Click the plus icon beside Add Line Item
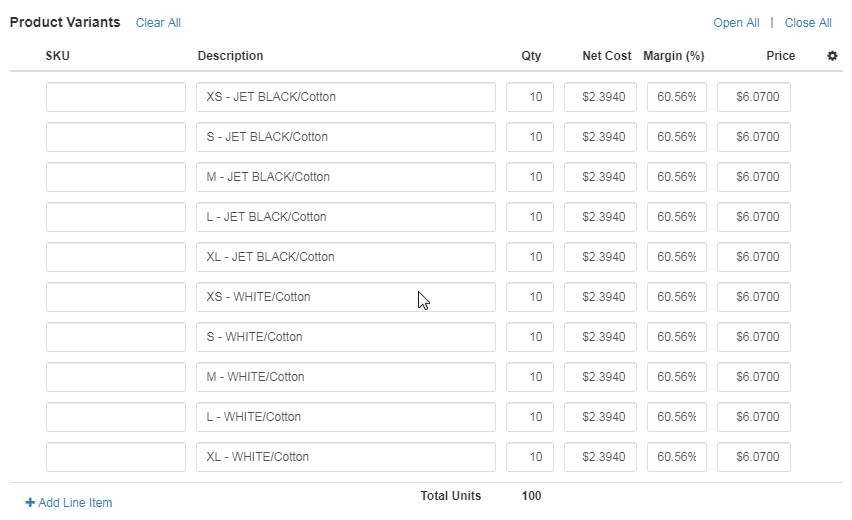 (30, 503)
